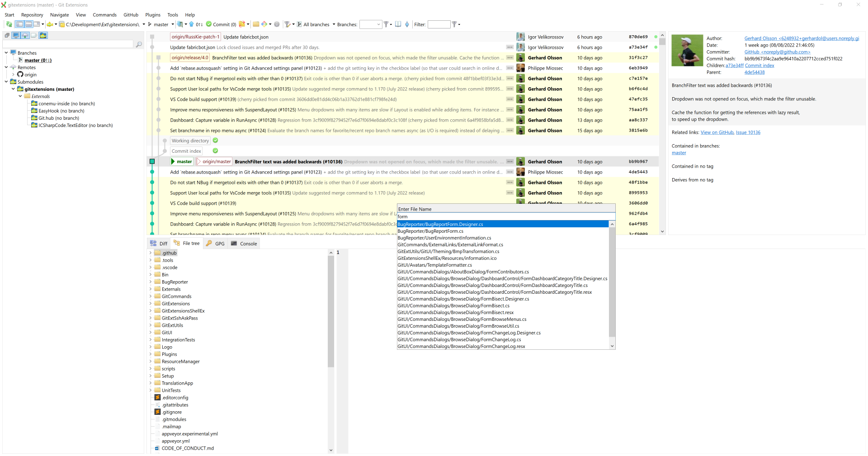Viewport: 868px width, 456px height.
Task: Switch to the Console tab
Action: pyautogui.click(x=244, y=243)
